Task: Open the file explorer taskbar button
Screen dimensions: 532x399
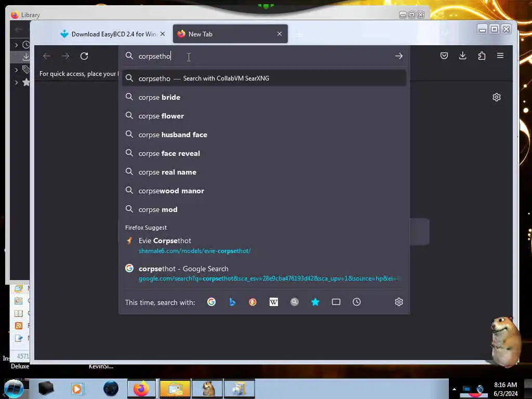Action: [x=175, y=389]
